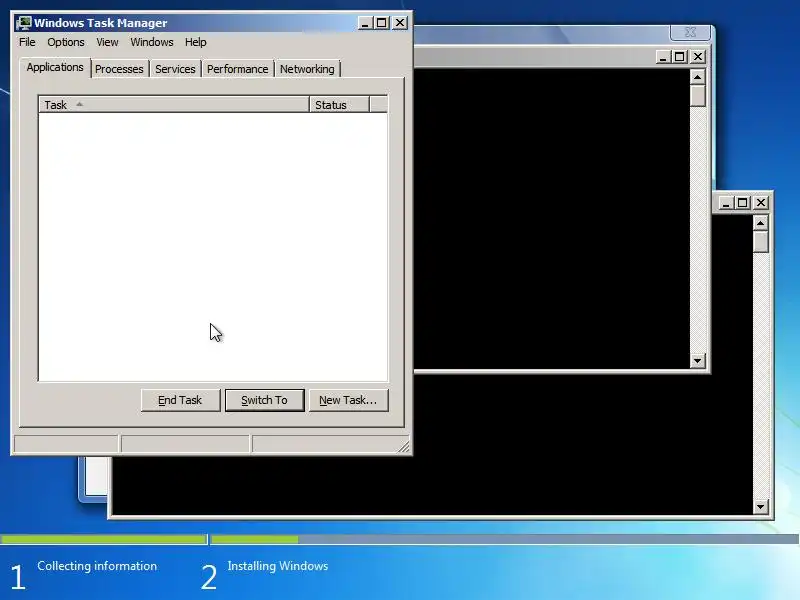Click scrollbar thumb in lower console window
The width and height of the screenshot is (800, 600).
pyautogui.click(x=760, y=242)
